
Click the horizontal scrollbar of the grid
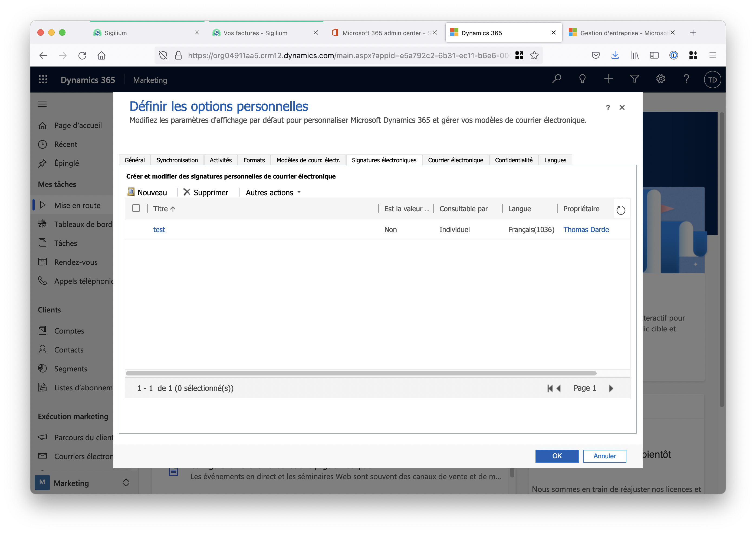361,373
